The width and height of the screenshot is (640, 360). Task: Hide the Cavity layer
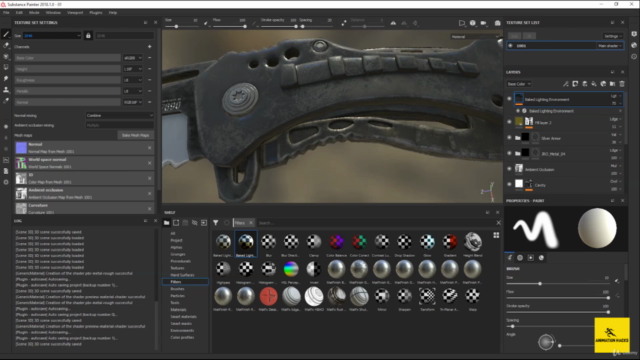pos(509,184)
